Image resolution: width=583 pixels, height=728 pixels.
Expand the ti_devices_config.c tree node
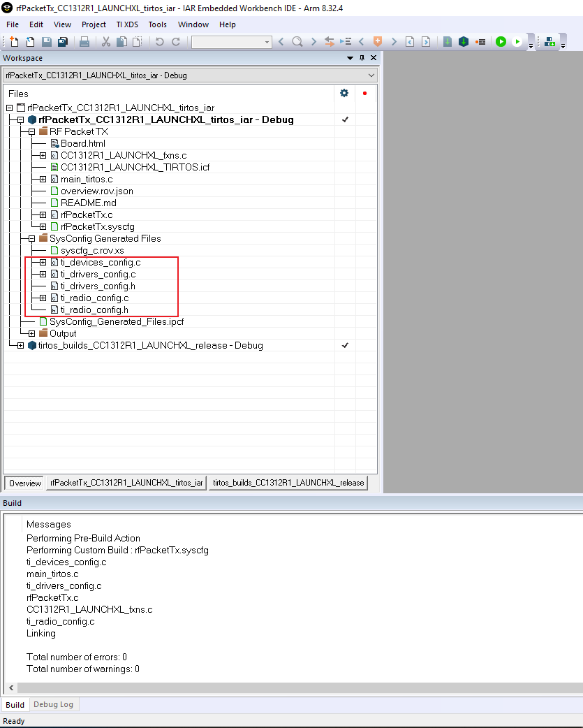pos(42,262)
